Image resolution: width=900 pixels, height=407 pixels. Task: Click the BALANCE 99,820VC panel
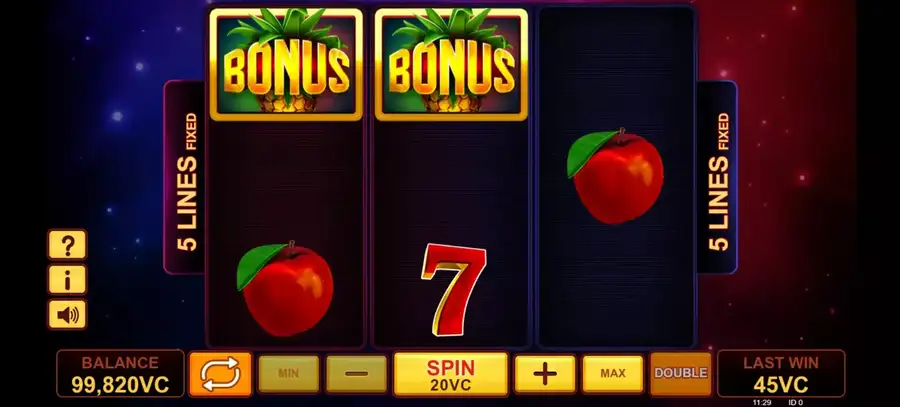coord(121,374)
